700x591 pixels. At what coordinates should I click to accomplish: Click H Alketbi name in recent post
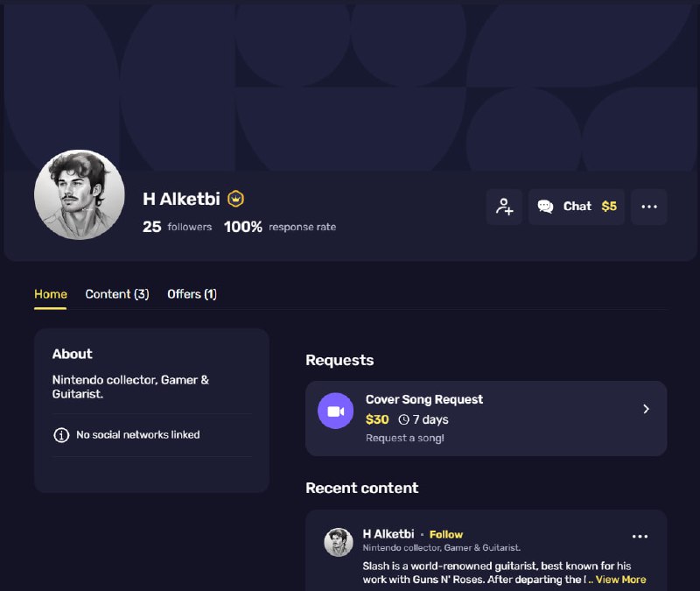pyautogui.click(x=388, y=534)
